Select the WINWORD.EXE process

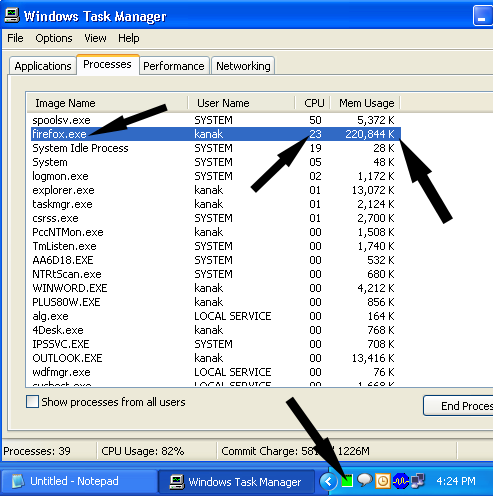(216, 288)
